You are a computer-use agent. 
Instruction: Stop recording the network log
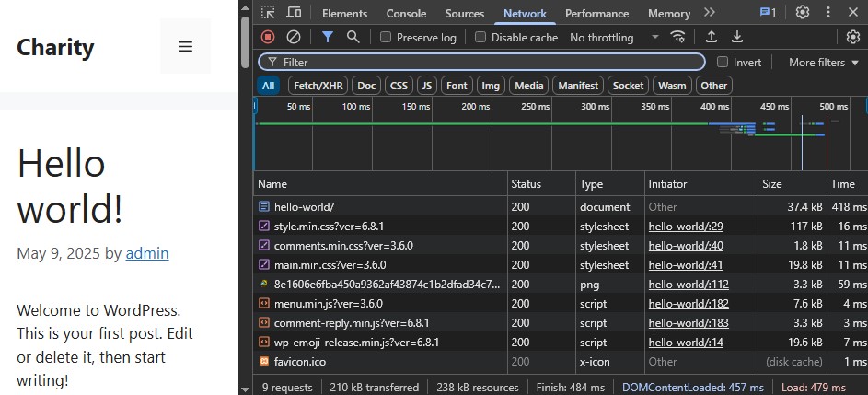coord(268,37)
